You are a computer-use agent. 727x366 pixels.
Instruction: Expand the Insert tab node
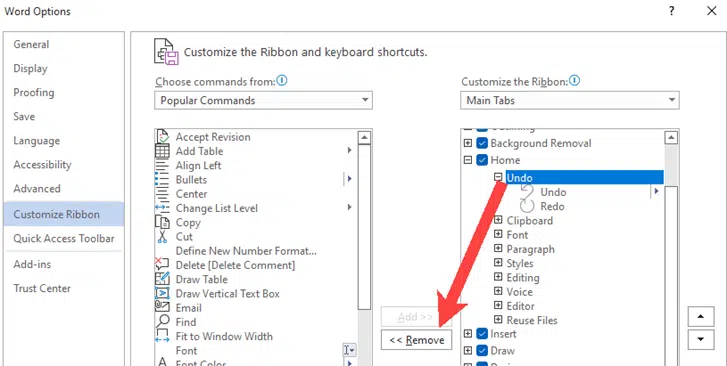pos(468,334)
